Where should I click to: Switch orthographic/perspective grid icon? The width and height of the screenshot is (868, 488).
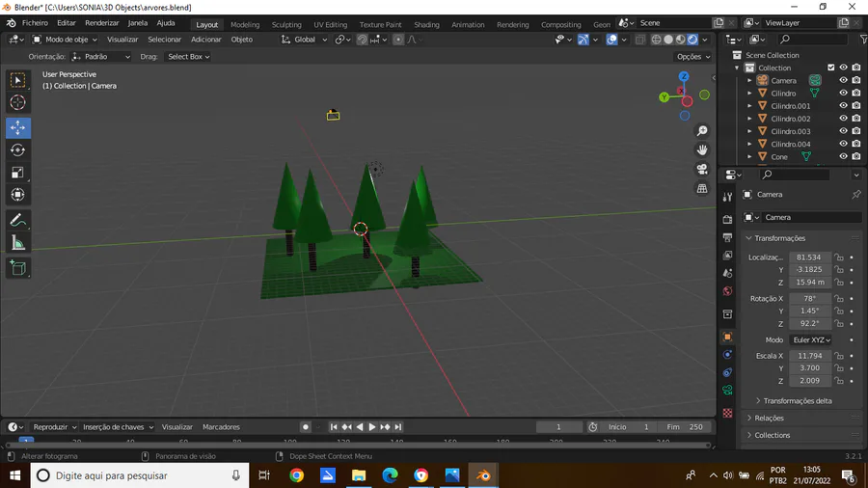(x=702, y=189)
